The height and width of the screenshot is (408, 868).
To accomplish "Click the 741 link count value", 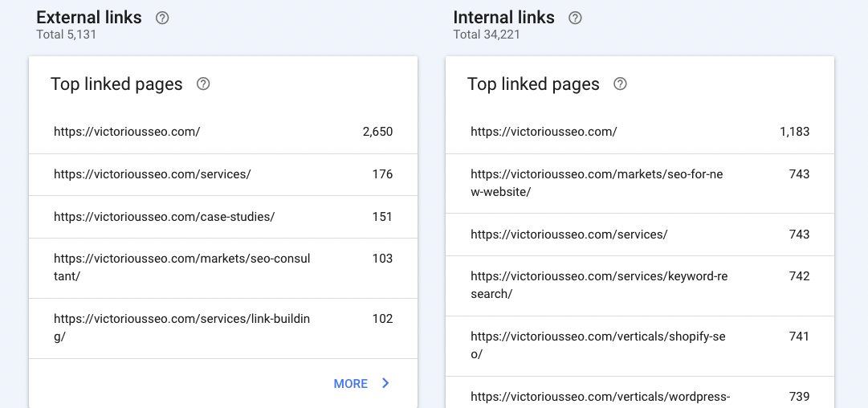I will coord(800,337).
